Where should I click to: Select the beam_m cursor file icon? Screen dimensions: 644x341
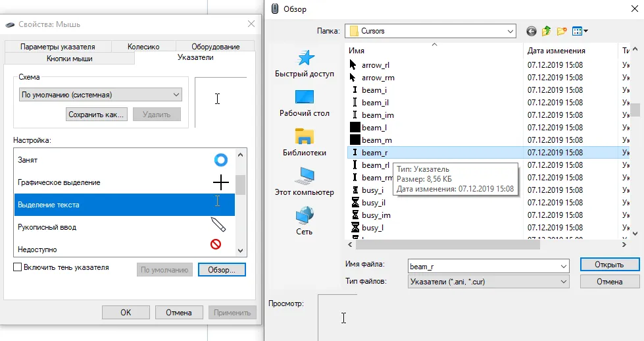point(355,140)
